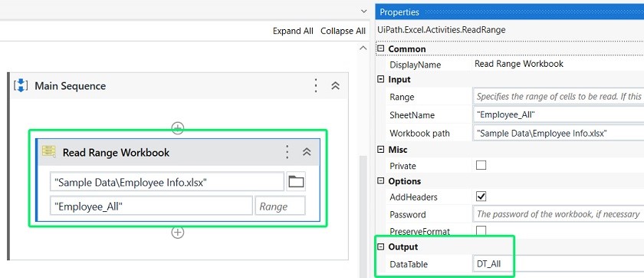The height and width of the screenshot is (278, 644).
Task: Click UiPath.Excel.Activities.ReadRange type label
Action: pos(441,30)
